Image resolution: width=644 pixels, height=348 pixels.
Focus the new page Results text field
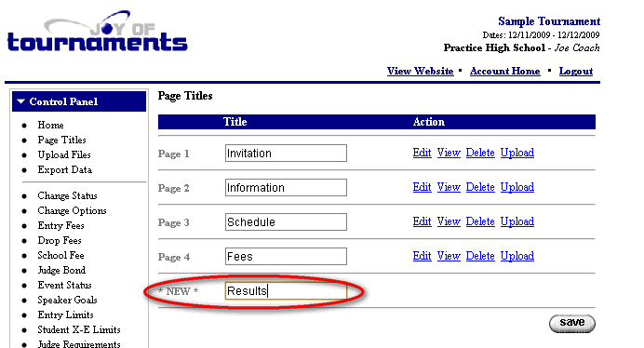pyautogui.click(x=286, y=291)
